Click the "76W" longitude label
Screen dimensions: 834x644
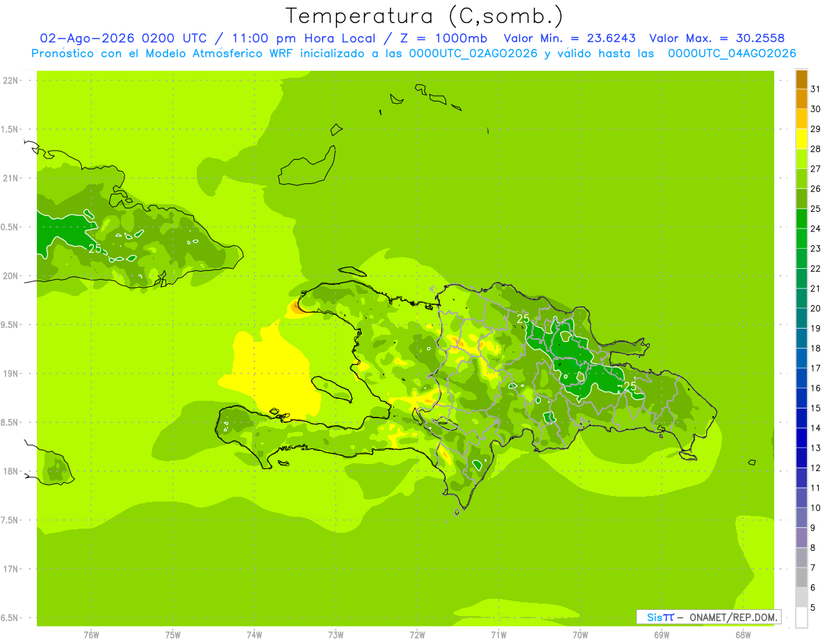(x=91, y=635)
